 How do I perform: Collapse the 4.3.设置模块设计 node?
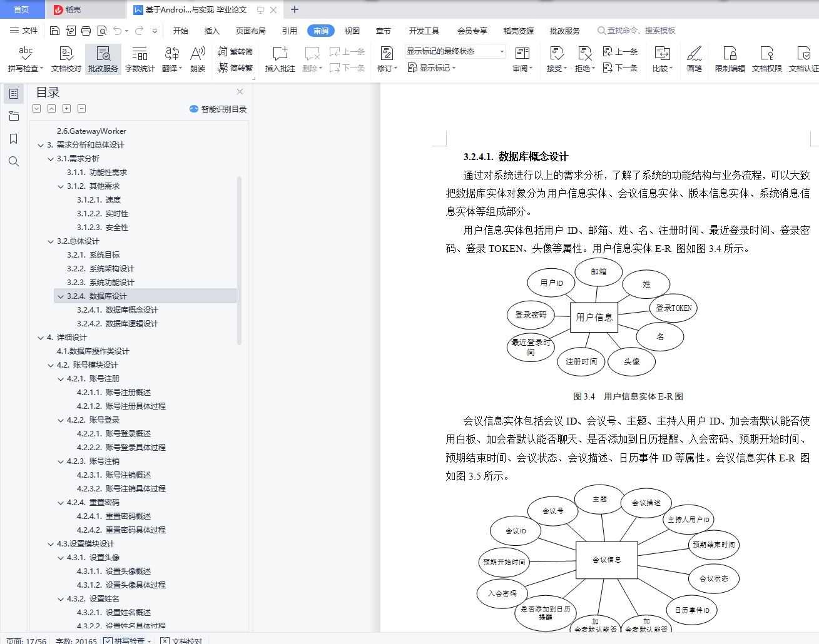51,544
